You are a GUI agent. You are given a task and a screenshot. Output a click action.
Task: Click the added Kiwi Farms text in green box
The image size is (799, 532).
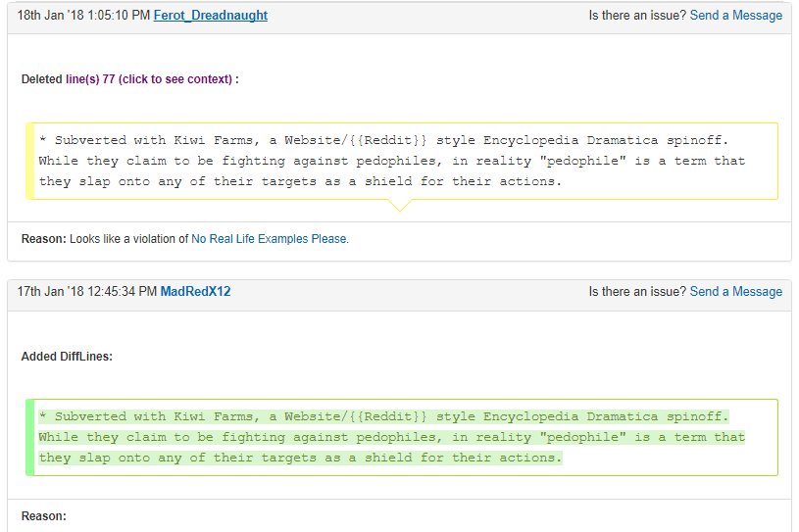click(x=391, y=437)
